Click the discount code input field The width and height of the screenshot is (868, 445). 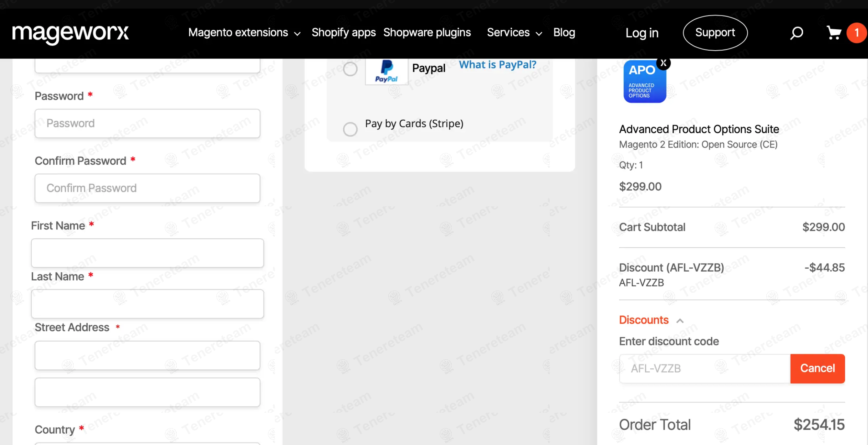click(x=705, y=368)
